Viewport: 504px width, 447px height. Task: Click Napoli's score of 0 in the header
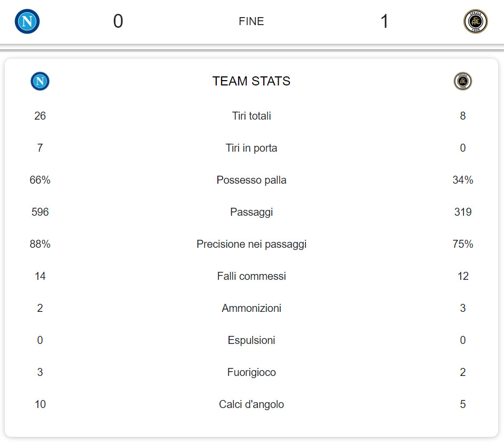[x=118, y=21]
